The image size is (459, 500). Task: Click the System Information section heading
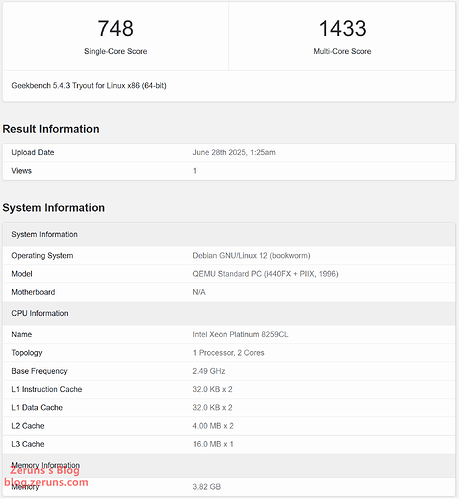[53, 208]
